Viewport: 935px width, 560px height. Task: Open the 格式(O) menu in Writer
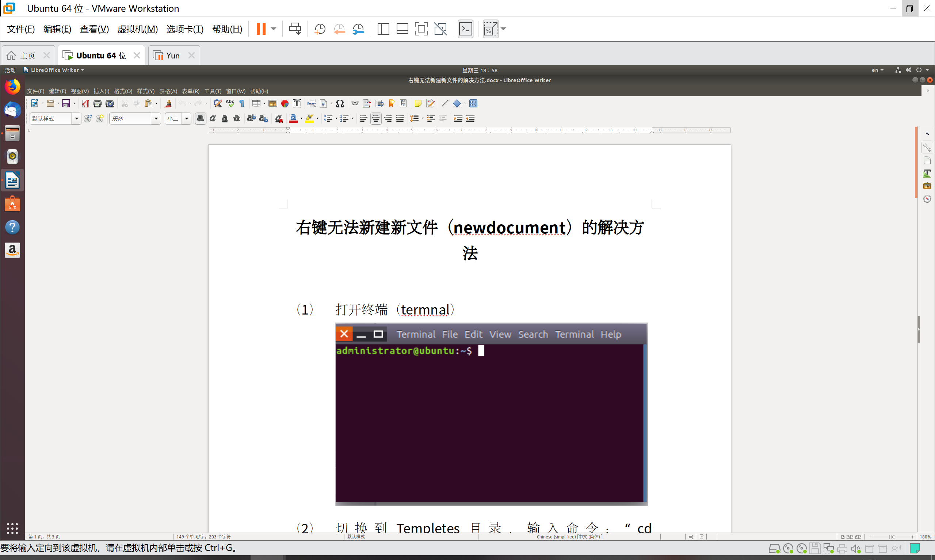click(x=123, y=91)
